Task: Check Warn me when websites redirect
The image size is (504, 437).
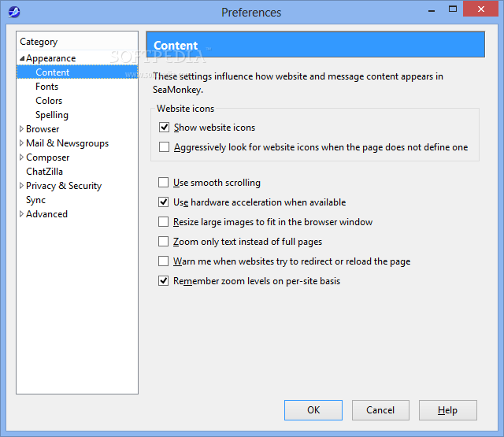Action: coord(163,261)
